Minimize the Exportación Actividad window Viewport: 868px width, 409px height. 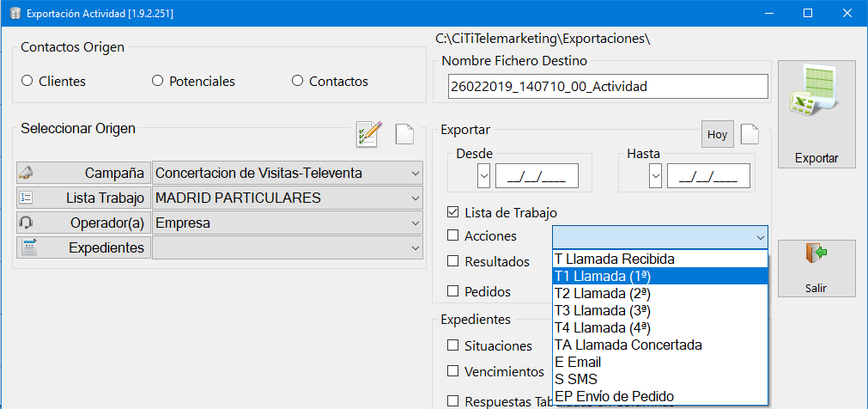[769, 13]
